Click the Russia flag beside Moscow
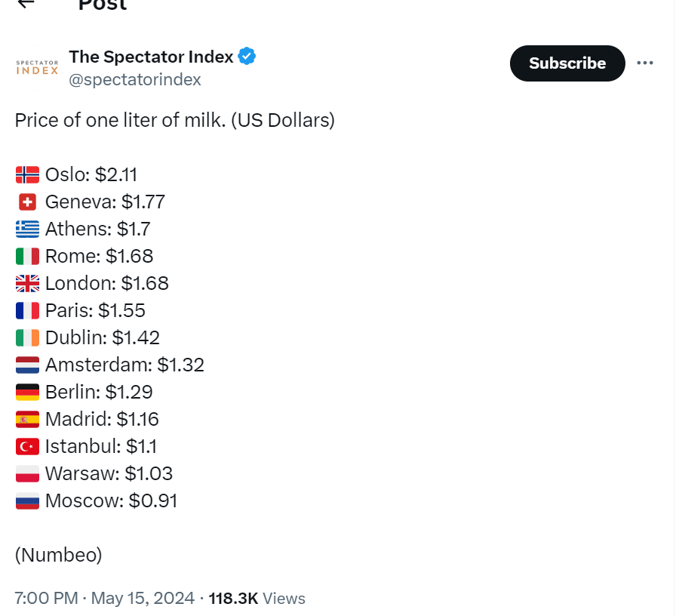This screenshot has height=616, width=682. [x=27, y=501]
